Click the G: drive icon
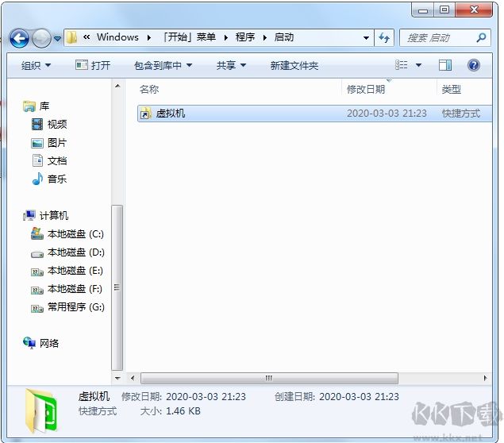Viewport: 504px width, 443px height. [37, 310]
